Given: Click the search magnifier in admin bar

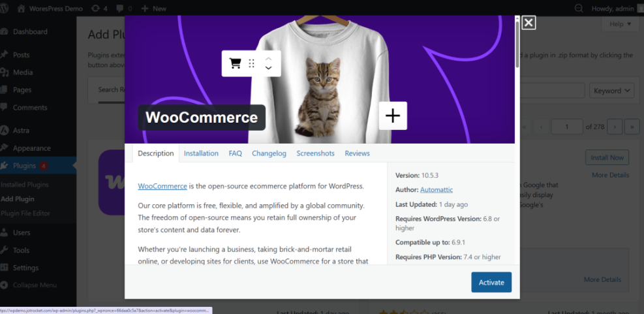Looking at the screenshot, I should point(579,8).
